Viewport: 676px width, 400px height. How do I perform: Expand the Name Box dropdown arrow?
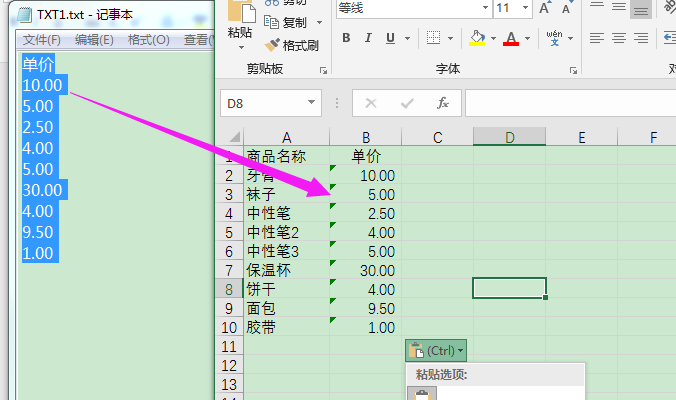(312, 103)
